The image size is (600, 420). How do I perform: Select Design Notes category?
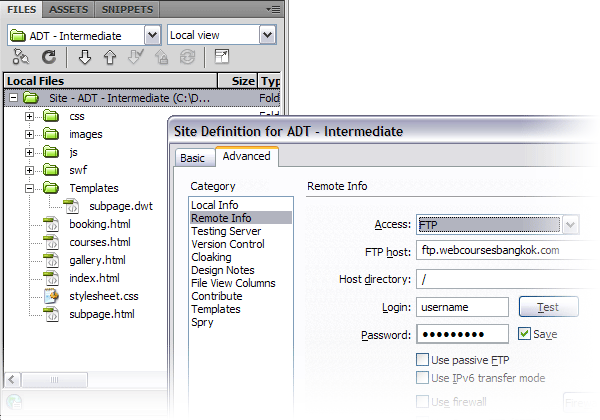241,270
